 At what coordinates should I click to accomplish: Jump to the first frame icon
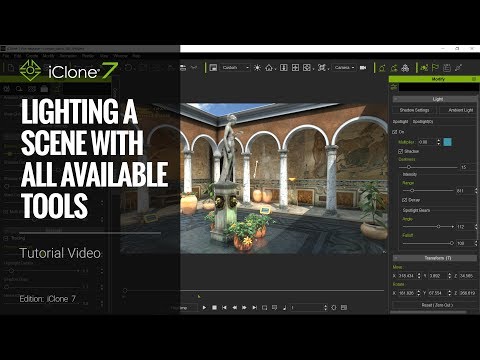click(x=224, y=307)
